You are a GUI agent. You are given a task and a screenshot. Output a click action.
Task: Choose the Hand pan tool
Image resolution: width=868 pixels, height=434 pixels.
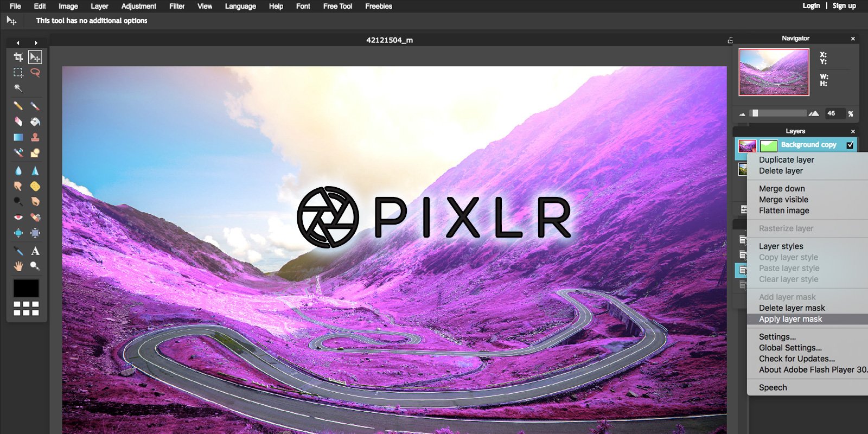[x=18, y=266]
